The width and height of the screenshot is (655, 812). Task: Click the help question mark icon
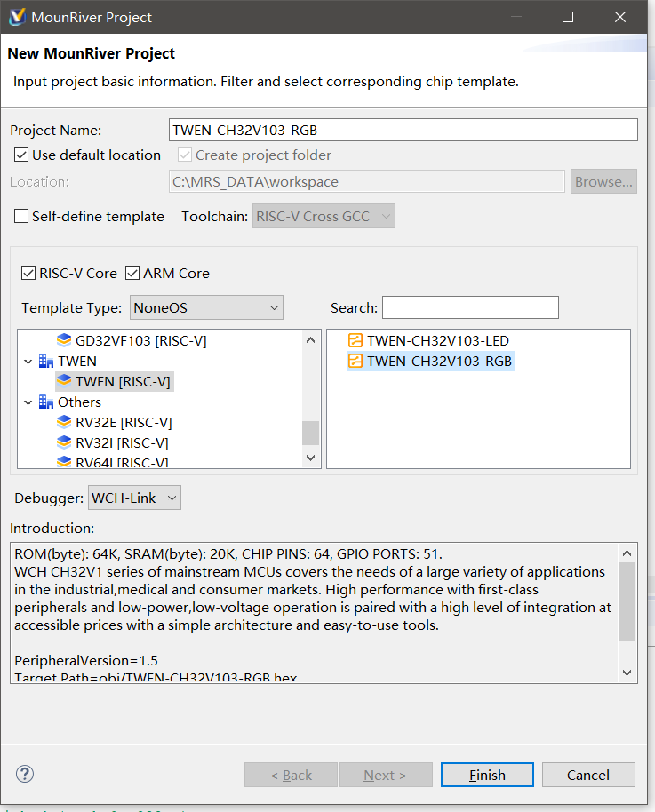25,774
